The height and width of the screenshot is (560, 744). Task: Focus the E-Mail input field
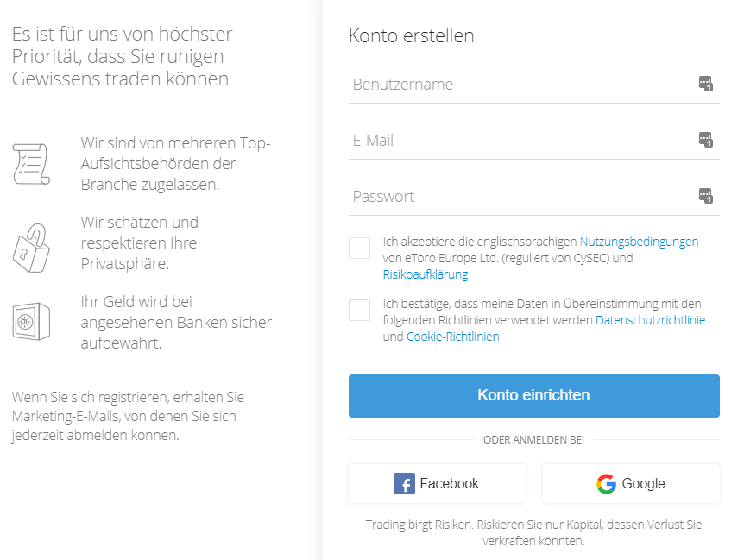tap(522, 141)
